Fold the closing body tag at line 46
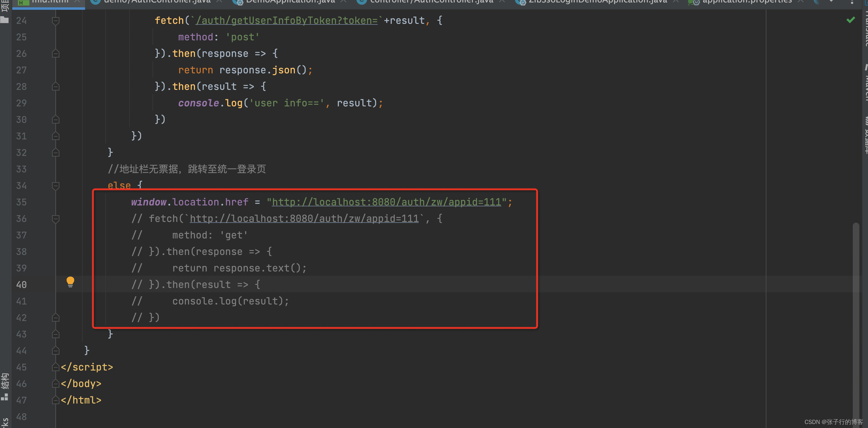868x428 pixels. (56, 384)
